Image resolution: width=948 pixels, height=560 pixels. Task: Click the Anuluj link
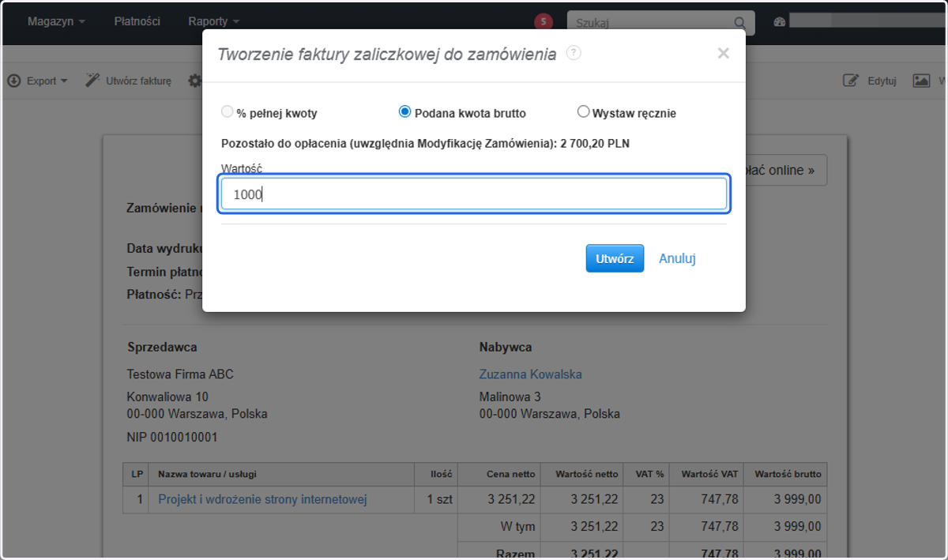click(677, 258)
